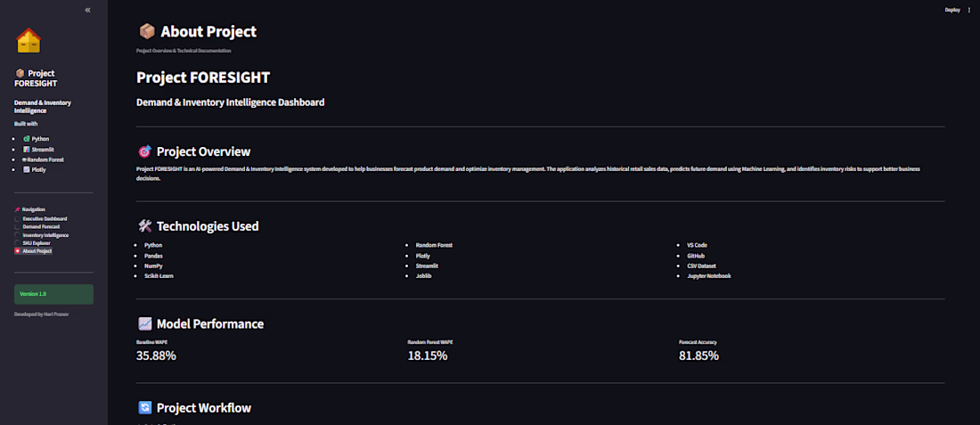Click the sidebar Demand & Inventory Intelligence text
980x425 pixels.
tap(43, 106)
